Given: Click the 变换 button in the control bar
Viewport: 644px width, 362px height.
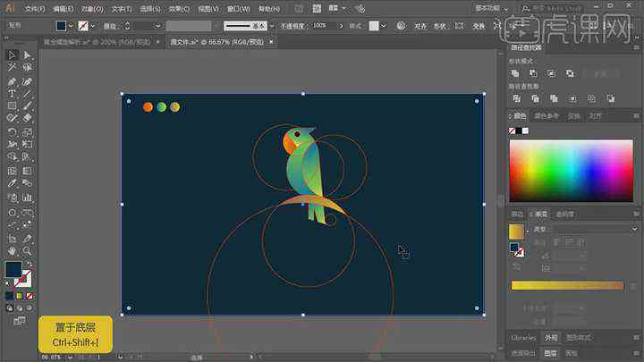Looking at the screenshot, I should (x=479, y=26).
